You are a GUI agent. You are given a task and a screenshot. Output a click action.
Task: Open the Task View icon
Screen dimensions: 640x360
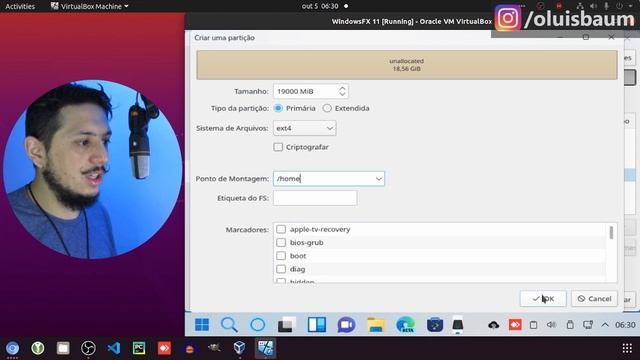click(x=287, y=325)
